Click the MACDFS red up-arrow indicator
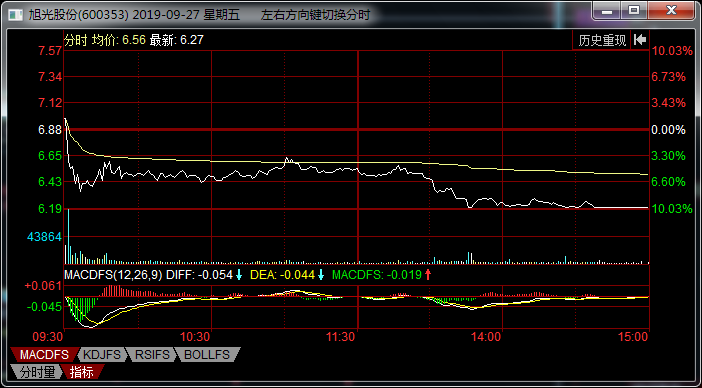This screenshot has width=702, height=388. 428,275
